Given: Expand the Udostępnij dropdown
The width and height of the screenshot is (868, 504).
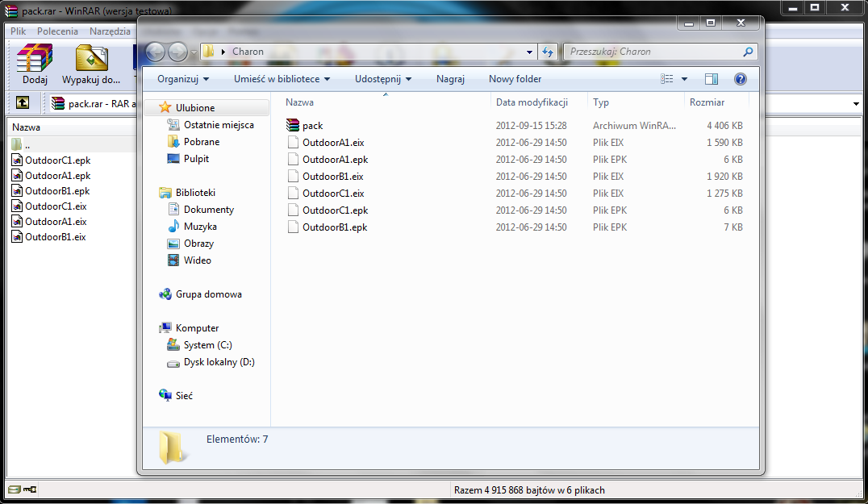Looking at the screenshot, I should coord(383,79).
